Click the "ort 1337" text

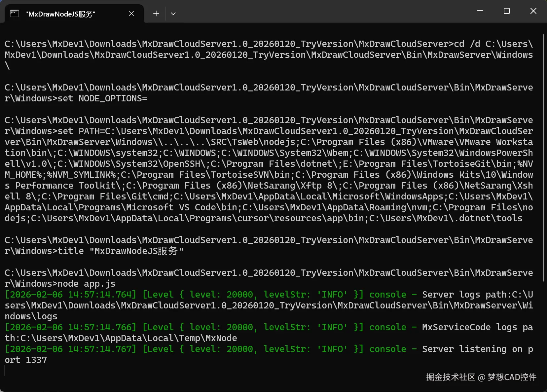26,360
